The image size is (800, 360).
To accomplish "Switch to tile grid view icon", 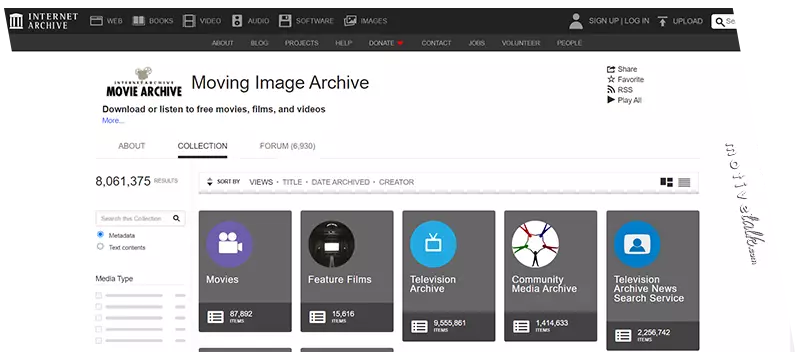I will point(666,182).
